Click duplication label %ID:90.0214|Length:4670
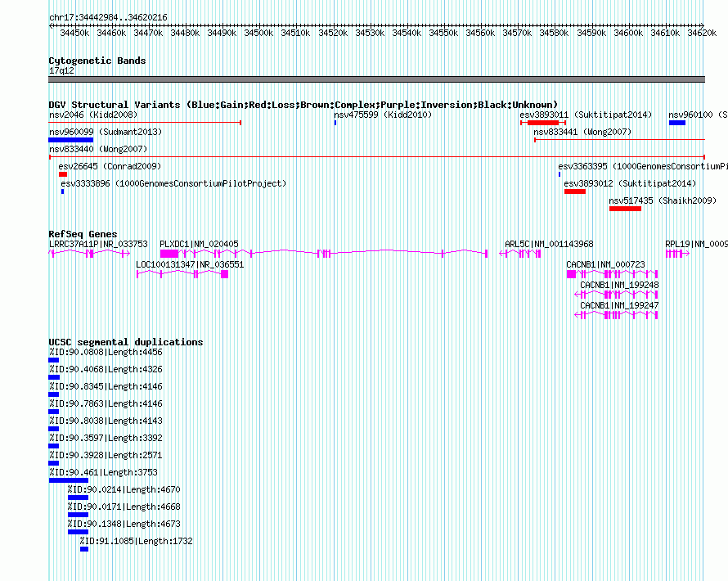Image resolution: width=728 pixels, height=581 pixels. 124,489
